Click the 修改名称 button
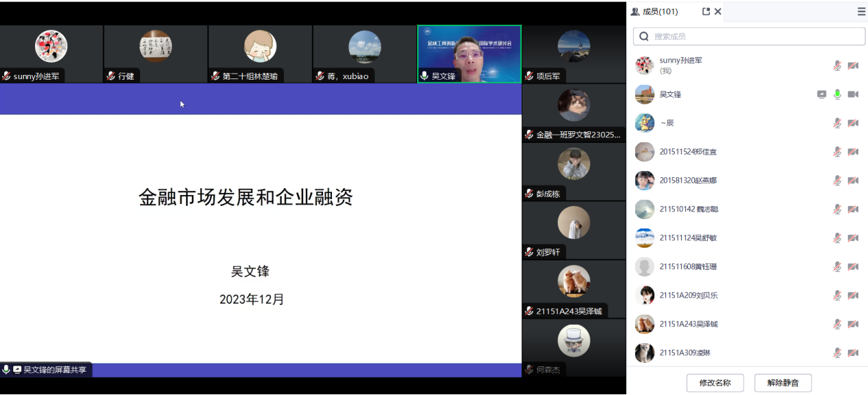 tap(715, 383)
